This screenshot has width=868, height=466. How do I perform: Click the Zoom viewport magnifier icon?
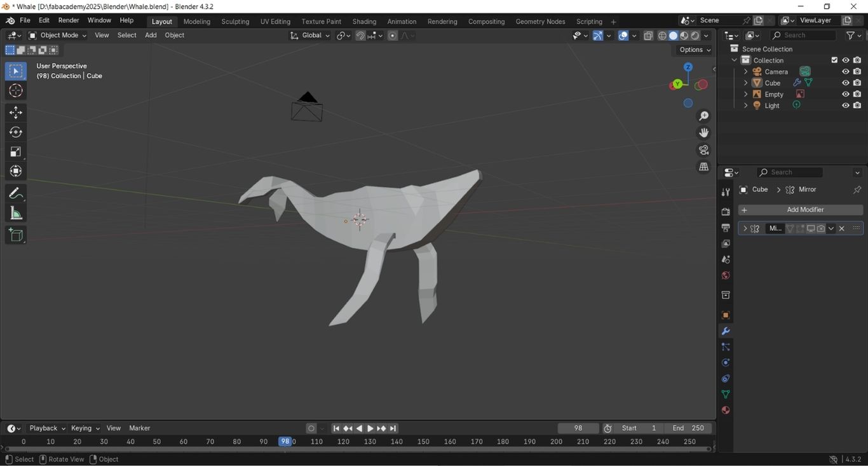click(703, 116)
